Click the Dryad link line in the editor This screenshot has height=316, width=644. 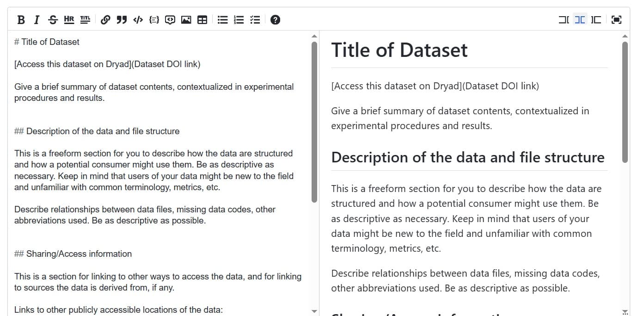tap(107, 64)
